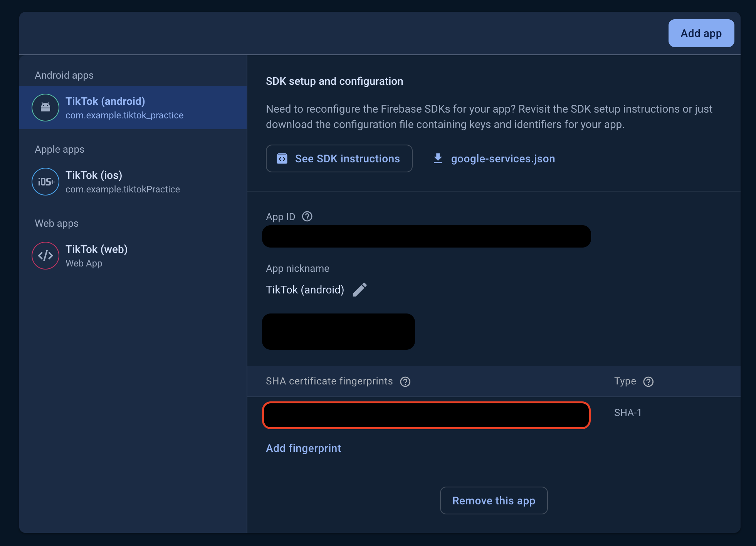
Task: Click the Add app button
Action: tap(701, 33)
